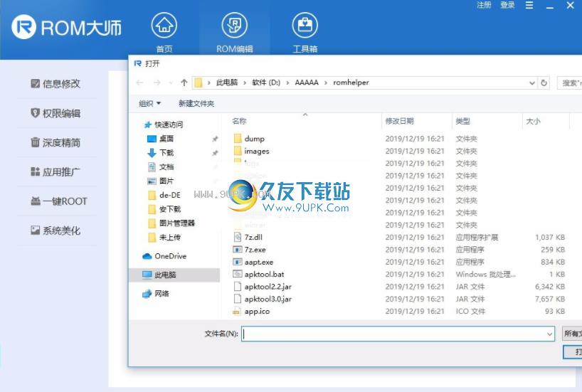Click 软件 (D:) in address path

click(266, 83)
